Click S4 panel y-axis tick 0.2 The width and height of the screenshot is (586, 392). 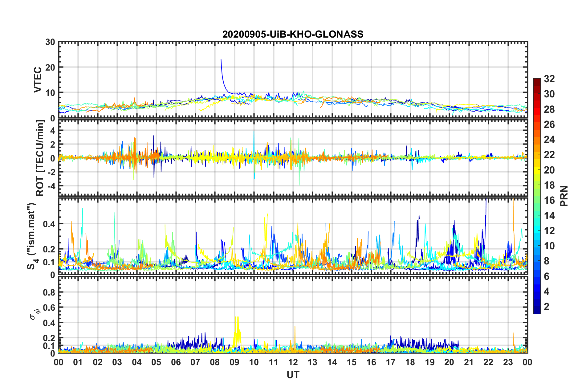click(x=49, y=249)
